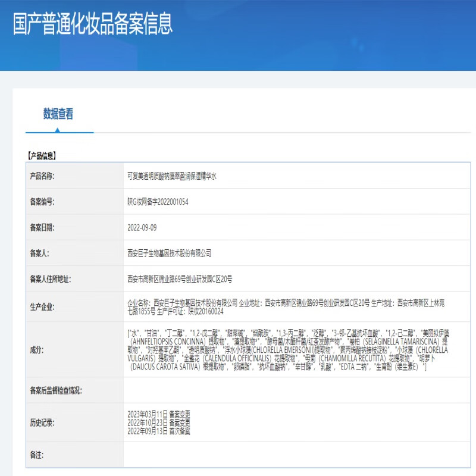
Task: Click the 备案人 row label
Action: [x=39, y=253]
